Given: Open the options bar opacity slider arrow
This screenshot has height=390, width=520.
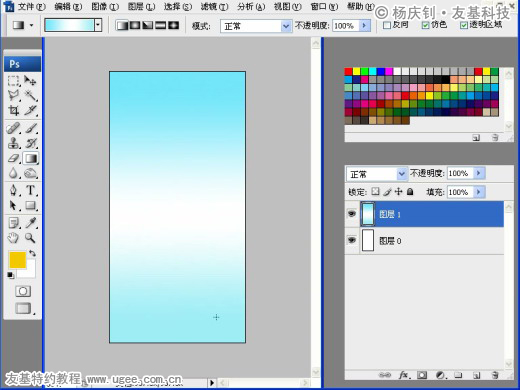Looking at the screenshot, I should tap(365, 26).
